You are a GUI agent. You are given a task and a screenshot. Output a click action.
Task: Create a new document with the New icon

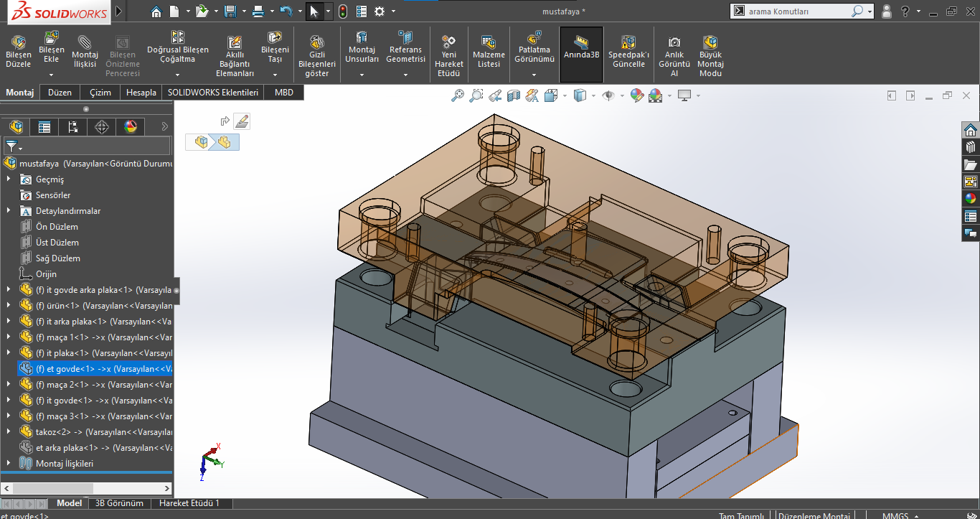[x=174, y=11]
